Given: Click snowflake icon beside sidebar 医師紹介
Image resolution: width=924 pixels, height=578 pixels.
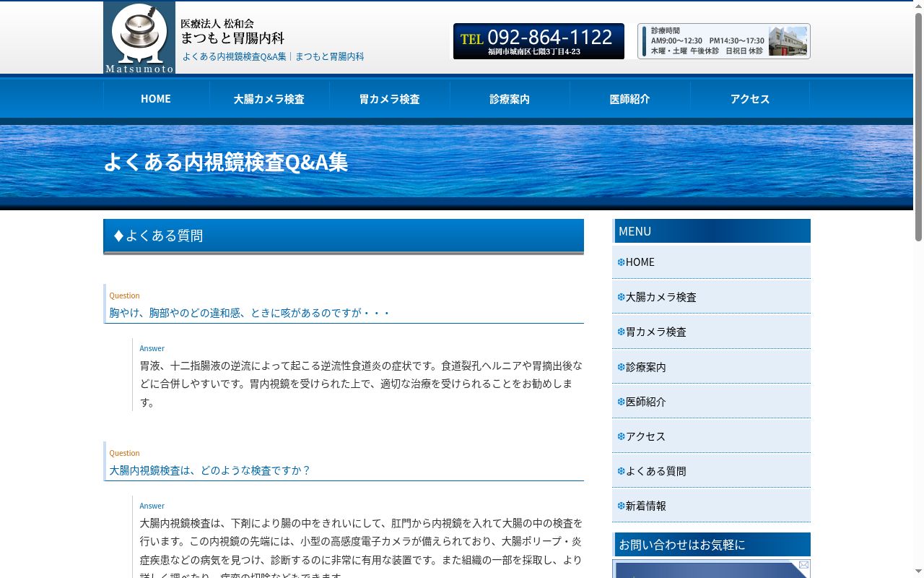Looking at the screenshot, I should (621, 402).
